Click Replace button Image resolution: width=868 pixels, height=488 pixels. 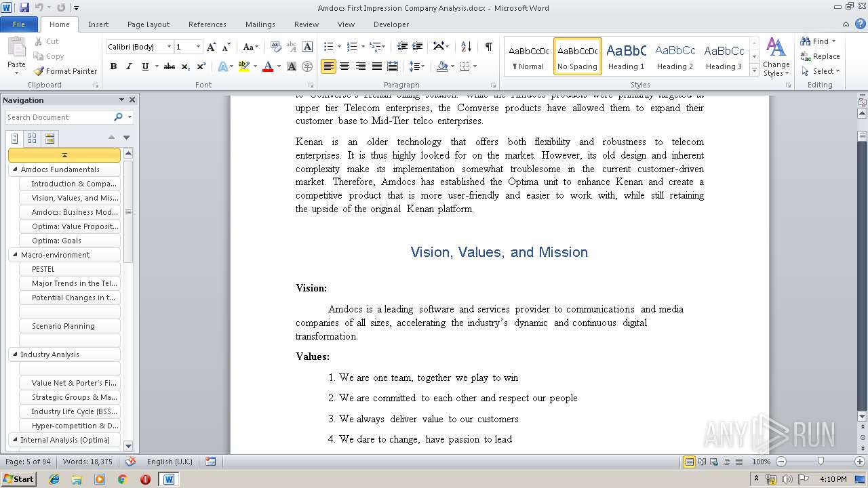click(x=821, y=56)
